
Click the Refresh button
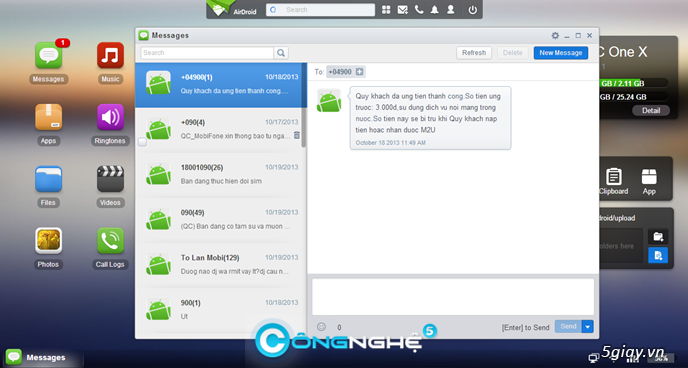[x=474, y=53]
